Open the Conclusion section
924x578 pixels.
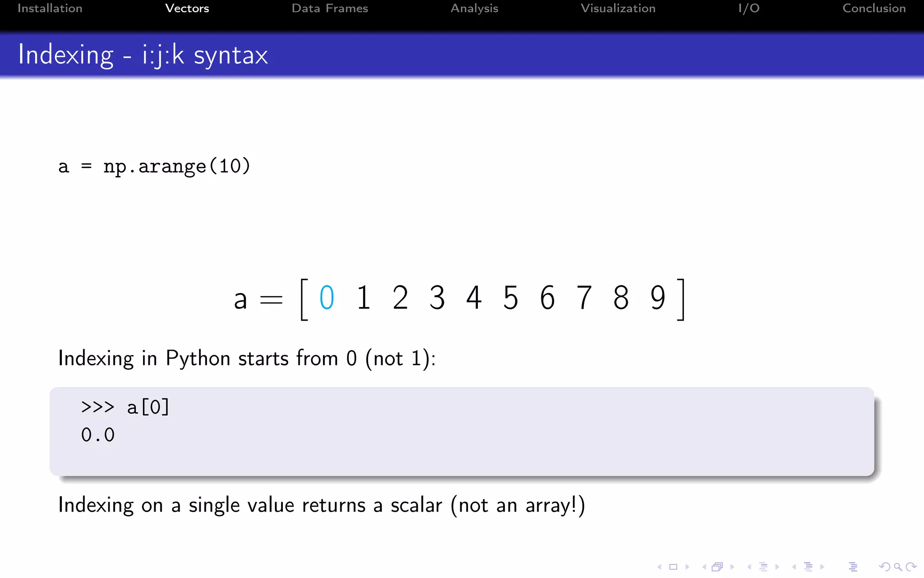click(x=874, y=8)
